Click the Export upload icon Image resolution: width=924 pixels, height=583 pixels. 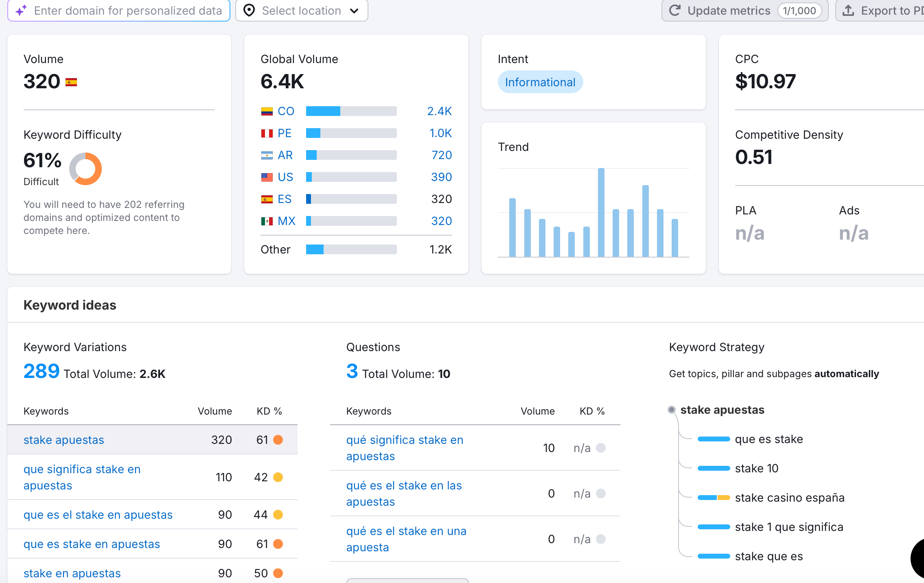pos(848,11)
